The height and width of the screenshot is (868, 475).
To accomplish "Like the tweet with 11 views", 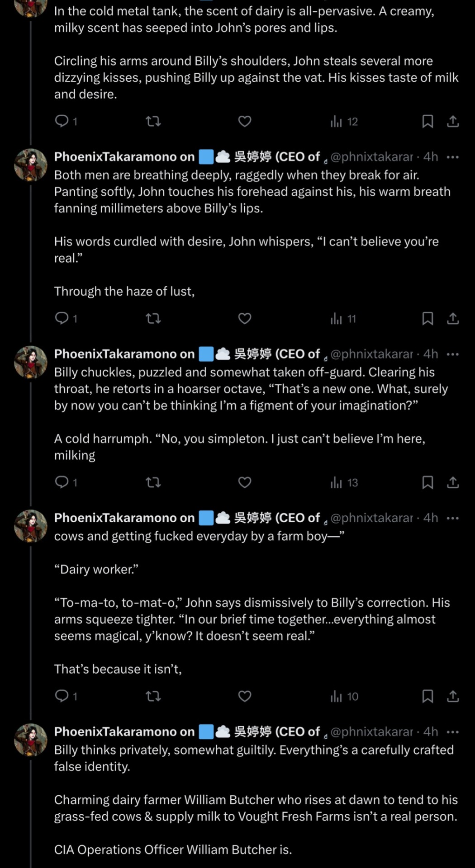I will pyautogui.click(x=245, y=318).
